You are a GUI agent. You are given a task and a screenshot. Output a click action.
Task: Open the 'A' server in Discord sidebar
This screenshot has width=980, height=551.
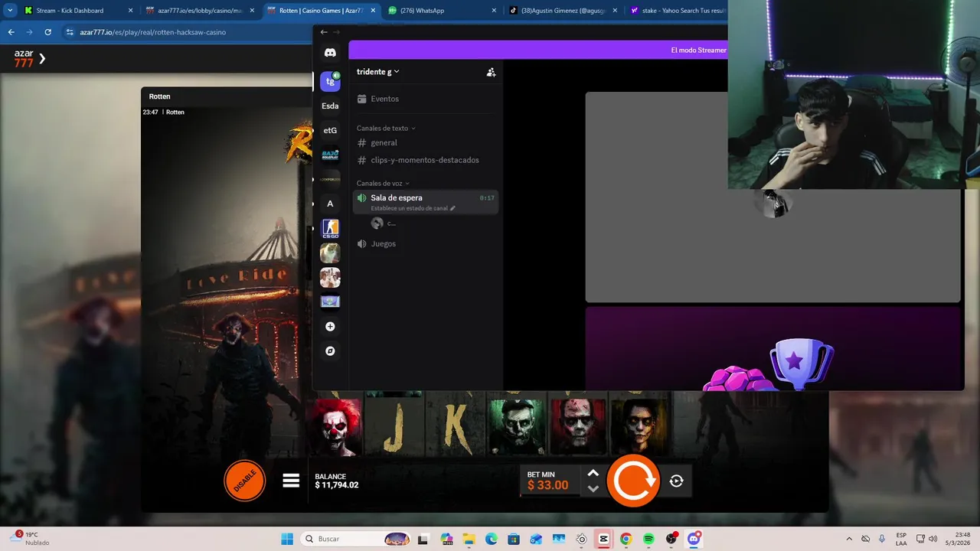coord(330,204)
